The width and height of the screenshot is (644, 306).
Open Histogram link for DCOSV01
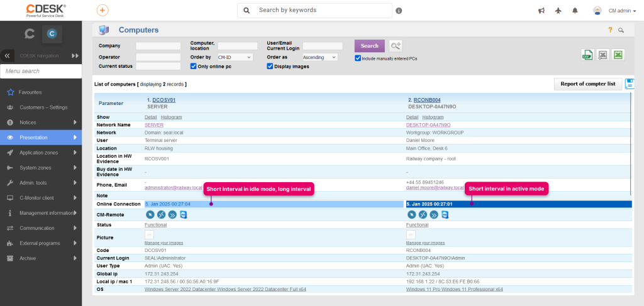coord(171,117)
